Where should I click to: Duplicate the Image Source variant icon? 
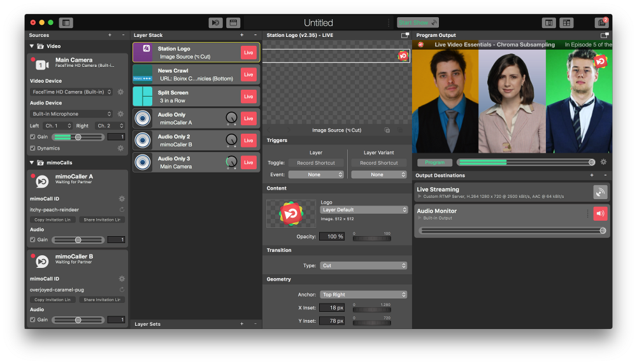pos(387,130)
